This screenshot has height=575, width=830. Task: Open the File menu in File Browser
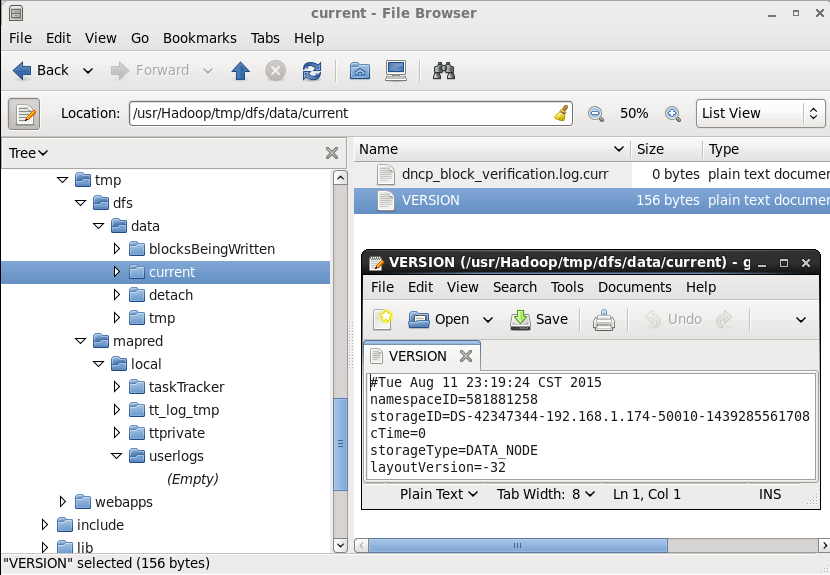21,38
